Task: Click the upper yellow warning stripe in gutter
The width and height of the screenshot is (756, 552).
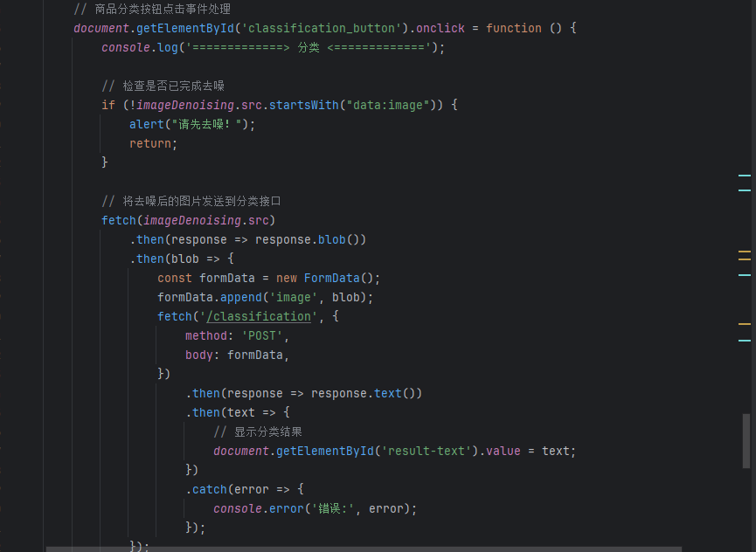Action: click(745, 252)
